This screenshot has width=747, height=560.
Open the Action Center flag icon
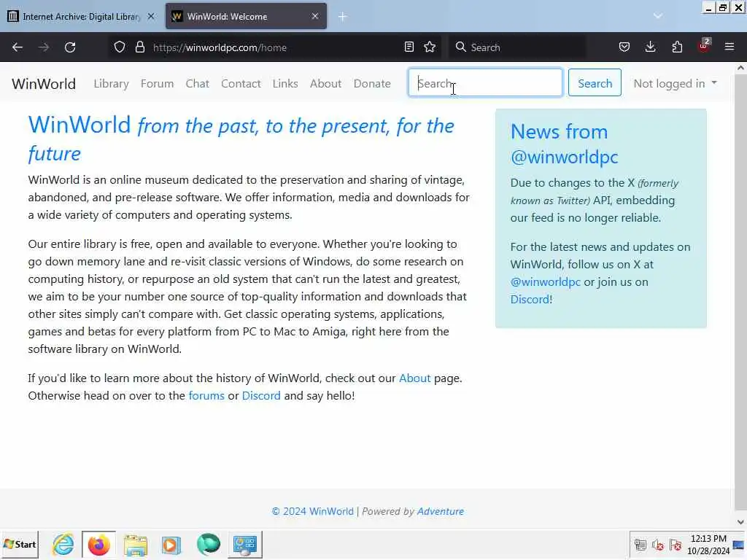(x=676, y=544)
